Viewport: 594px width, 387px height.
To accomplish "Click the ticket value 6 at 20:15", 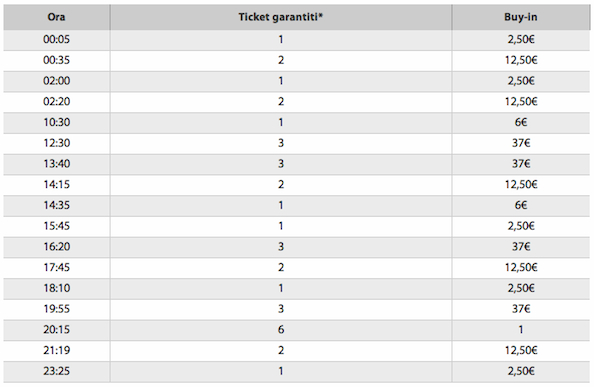I will click(x=281, y=329).
